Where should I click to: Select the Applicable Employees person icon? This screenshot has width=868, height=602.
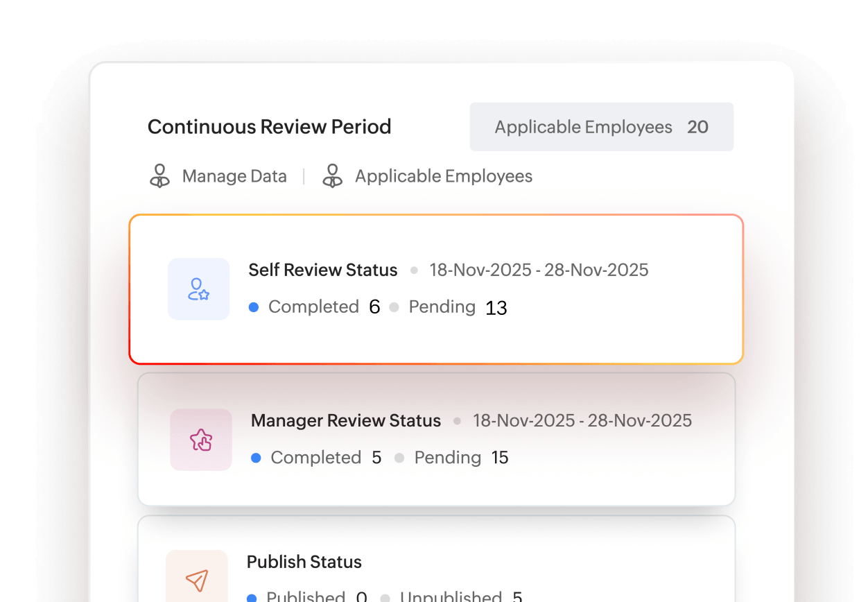pos(333,176)
